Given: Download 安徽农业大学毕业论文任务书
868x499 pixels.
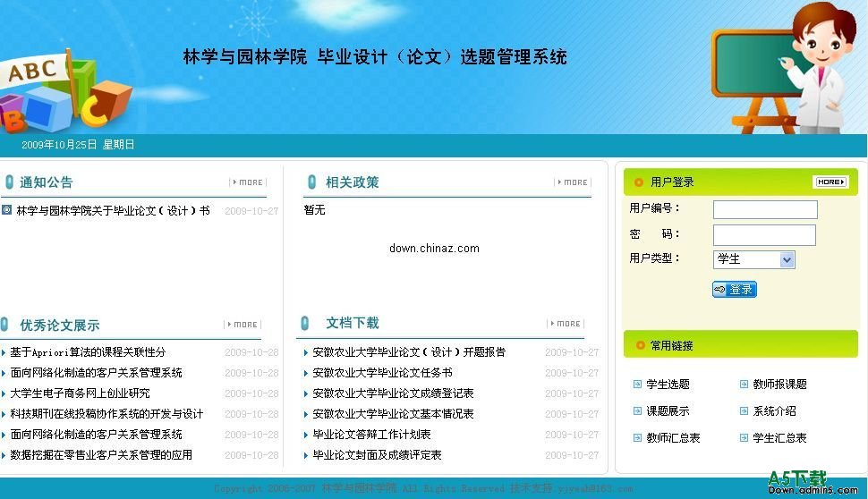Looking at the screenshot, I should pyautogui.click(x=382, y=372).
